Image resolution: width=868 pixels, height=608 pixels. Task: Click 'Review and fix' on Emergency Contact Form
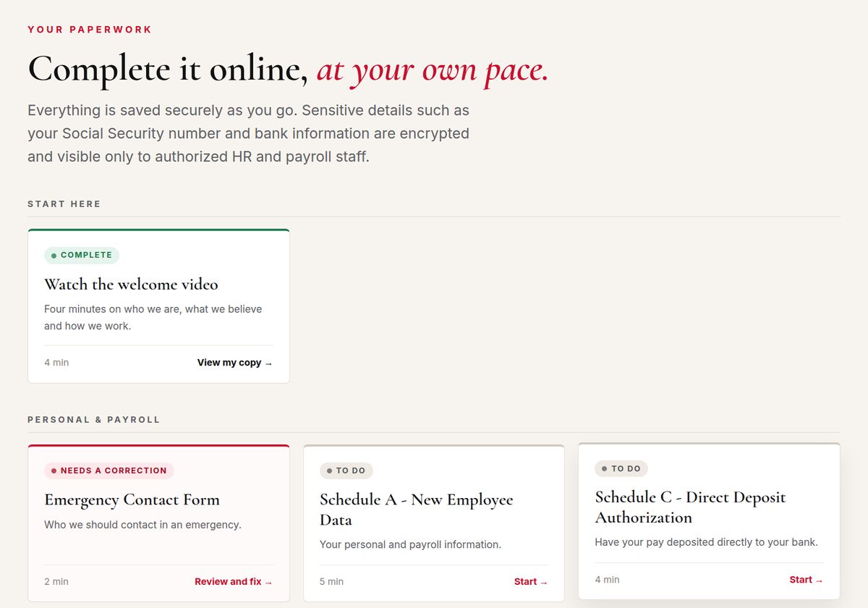(234, 581)
